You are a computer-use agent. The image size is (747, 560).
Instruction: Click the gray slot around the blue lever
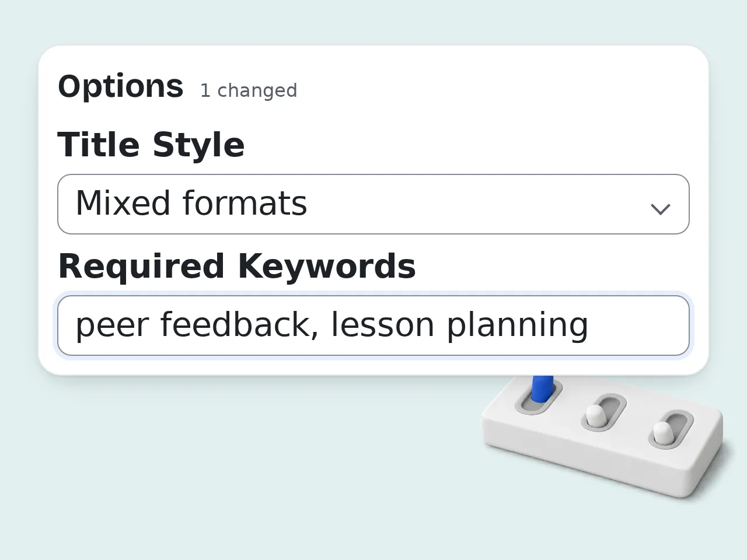(539, 397)
